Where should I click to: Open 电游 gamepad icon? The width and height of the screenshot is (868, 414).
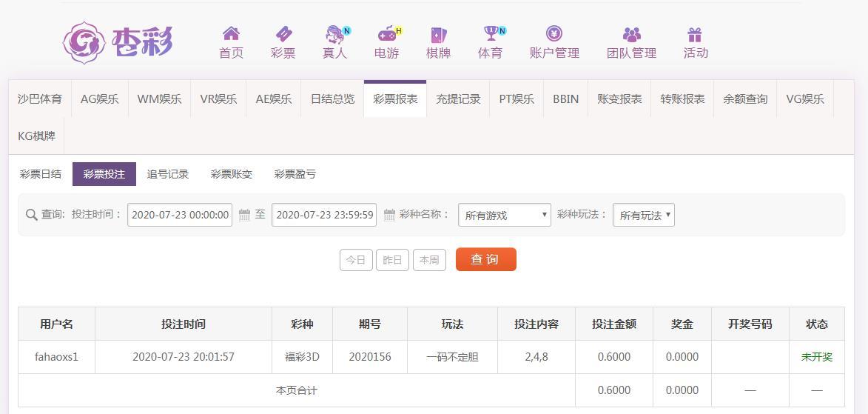point(386,34)
